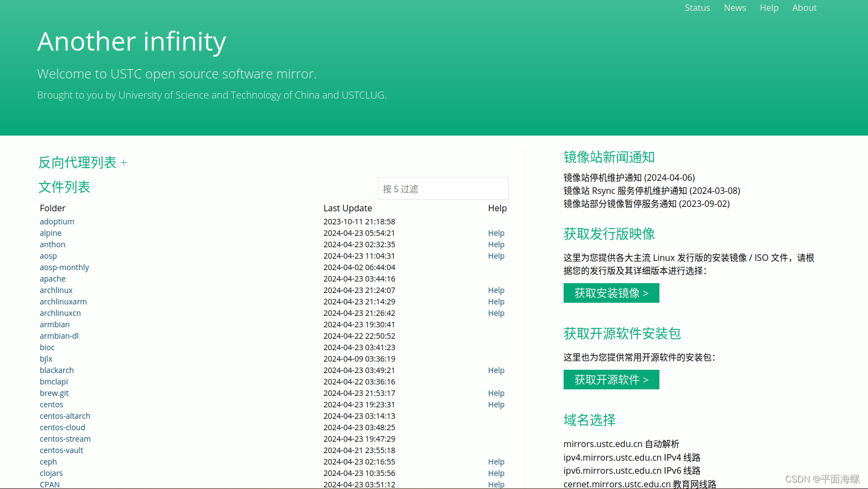Open the archlinux folder
Viewport: 868px width, 489px height.
coord(56,290)
